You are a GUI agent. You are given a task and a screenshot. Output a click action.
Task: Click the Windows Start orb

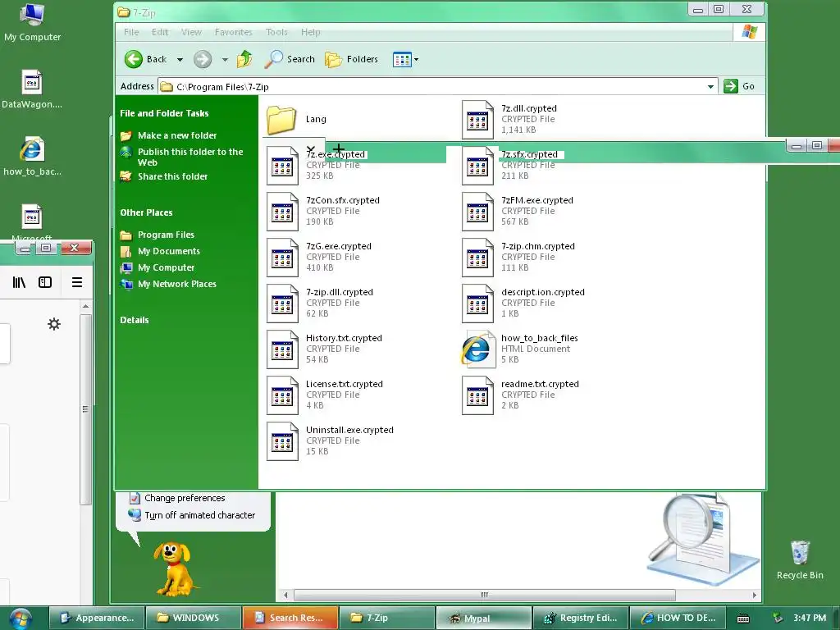21,619
